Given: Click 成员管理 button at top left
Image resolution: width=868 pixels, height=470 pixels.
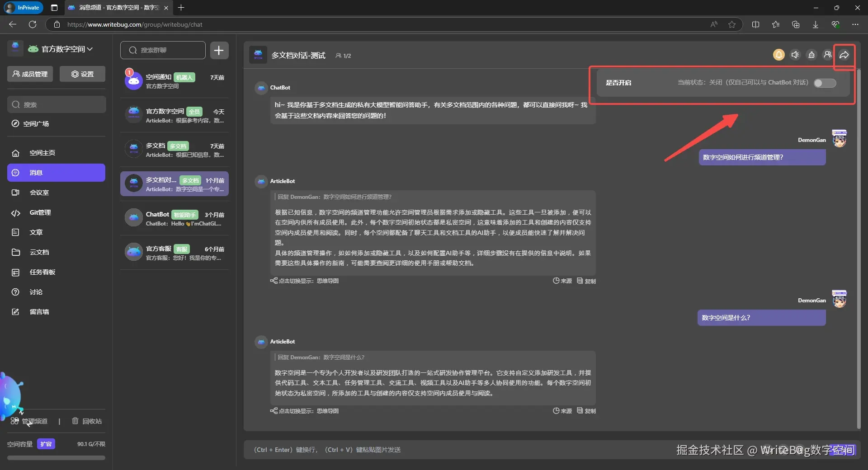Looking at the screenshot, I should point(30,73).
